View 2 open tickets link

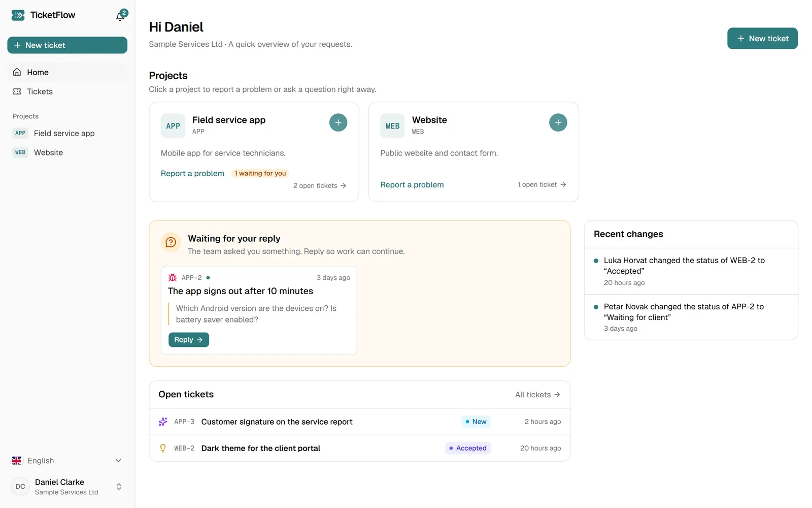(x=320, y=185)
